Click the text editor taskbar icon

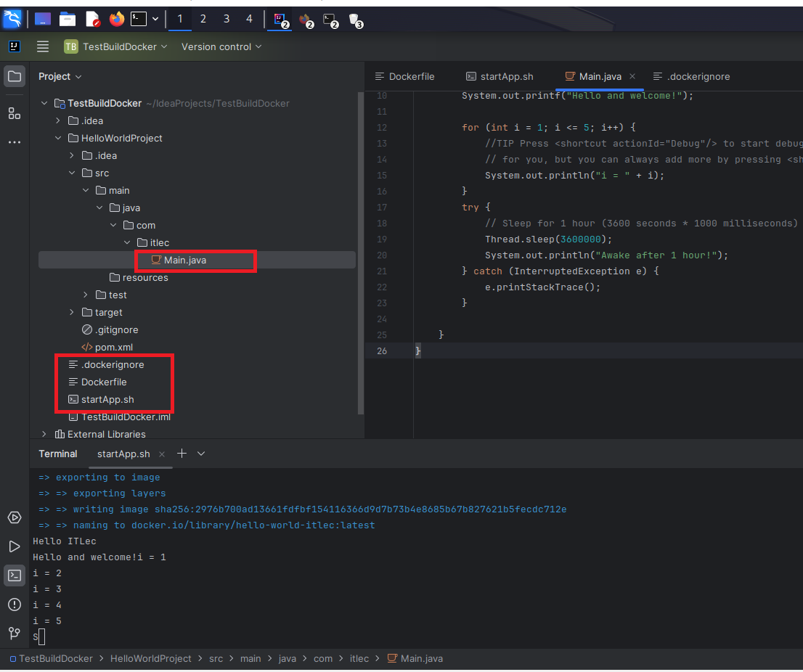click(x=93, y=20)
